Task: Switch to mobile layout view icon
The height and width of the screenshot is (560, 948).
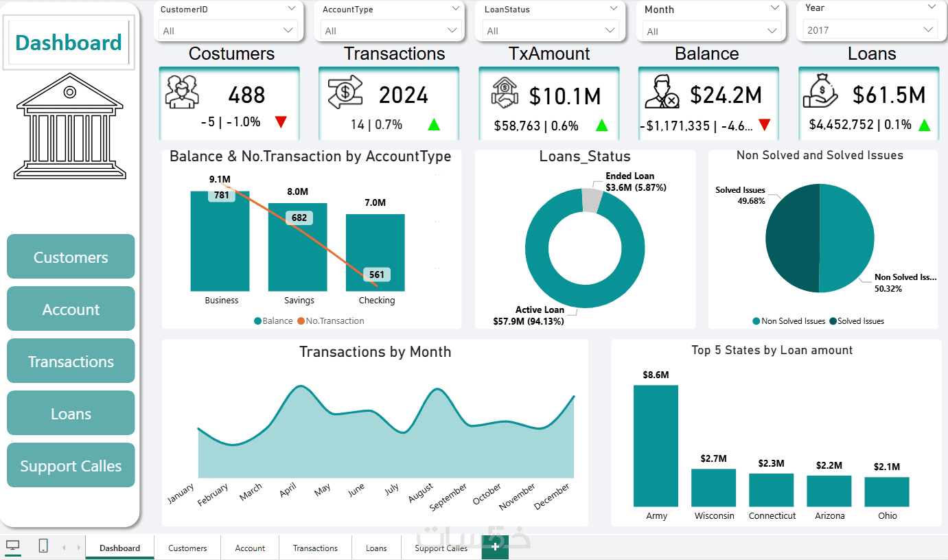Action: [43, 546]
